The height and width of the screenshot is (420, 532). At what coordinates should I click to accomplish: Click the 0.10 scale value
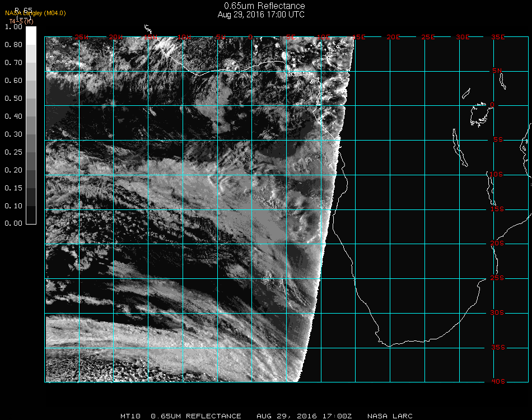pos(13,206)
